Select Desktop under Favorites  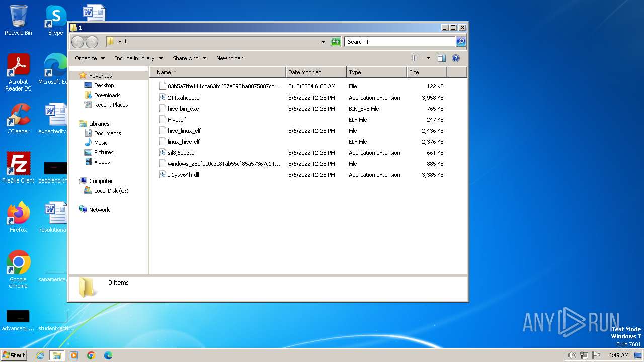click(104, 85)
